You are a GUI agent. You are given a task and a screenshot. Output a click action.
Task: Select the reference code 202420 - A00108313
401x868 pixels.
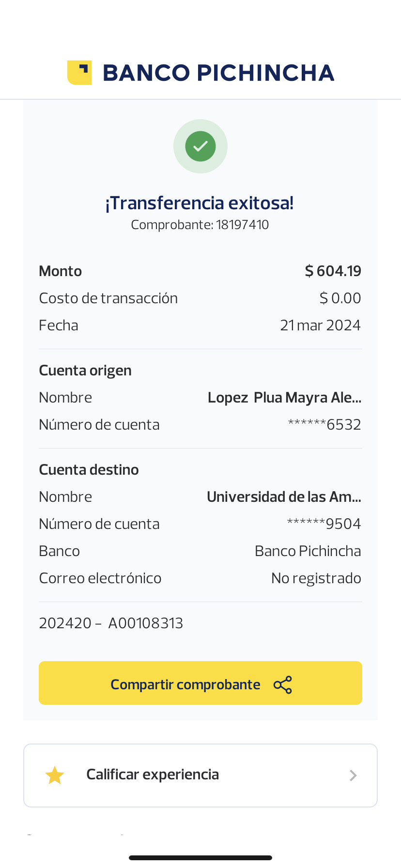pyautogui.click(x=111, y=623)
